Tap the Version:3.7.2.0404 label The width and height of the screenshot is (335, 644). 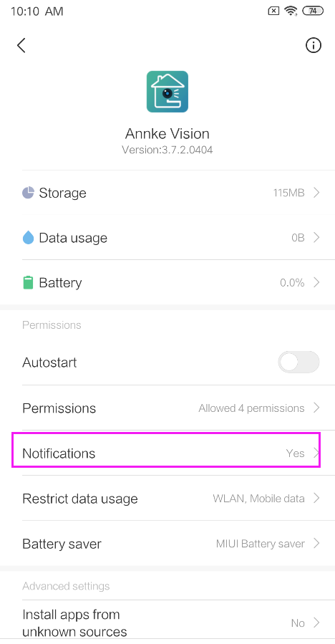coord(167,150)
